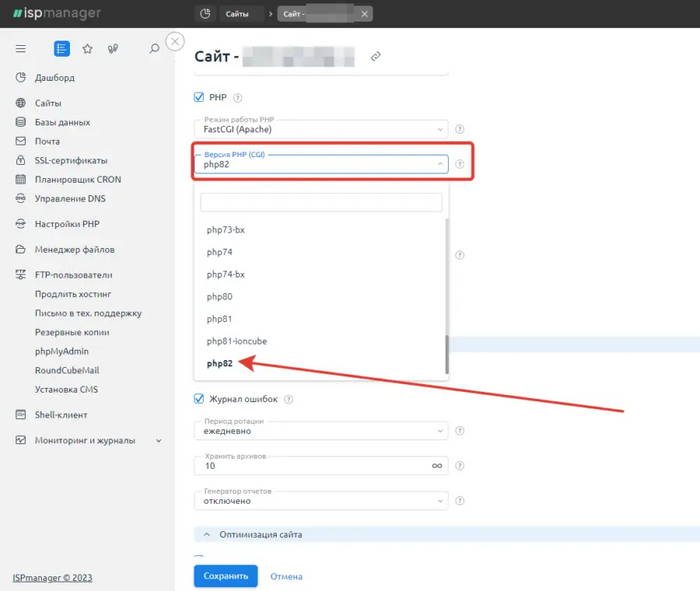
Task: Click the Отмена link
Action: [286, 576]
